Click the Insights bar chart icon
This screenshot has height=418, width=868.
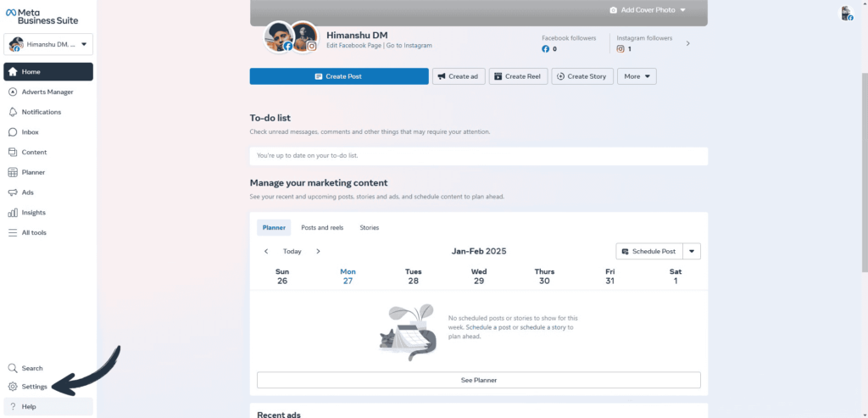point(12,213)
